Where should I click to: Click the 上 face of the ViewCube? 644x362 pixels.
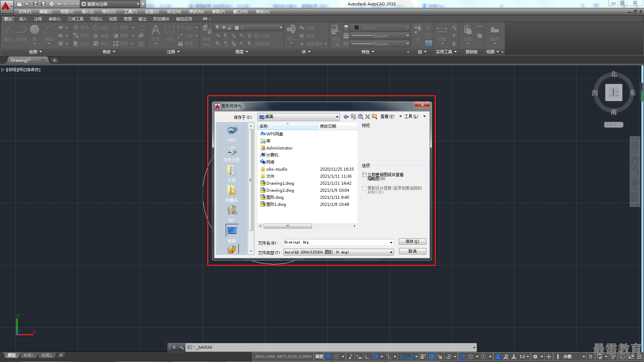click(613, 93)
